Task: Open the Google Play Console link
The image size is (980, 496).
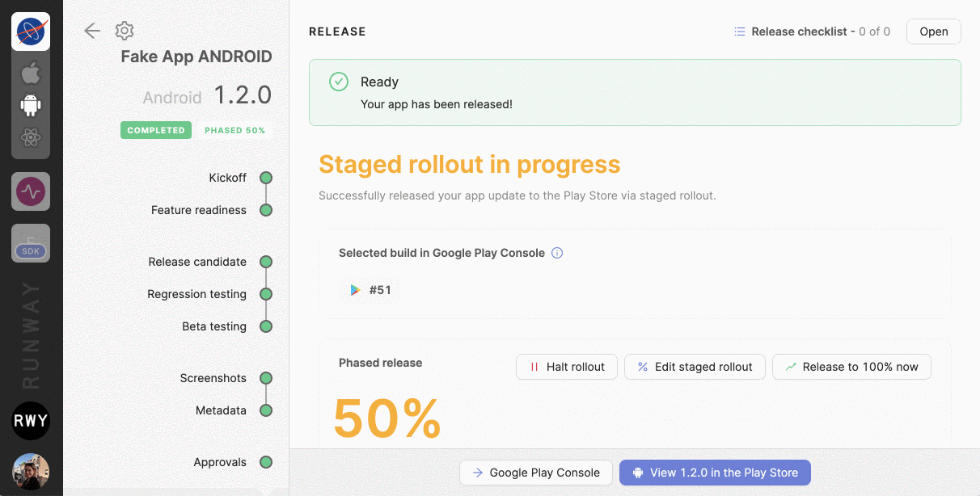Action: coord(535,473)
